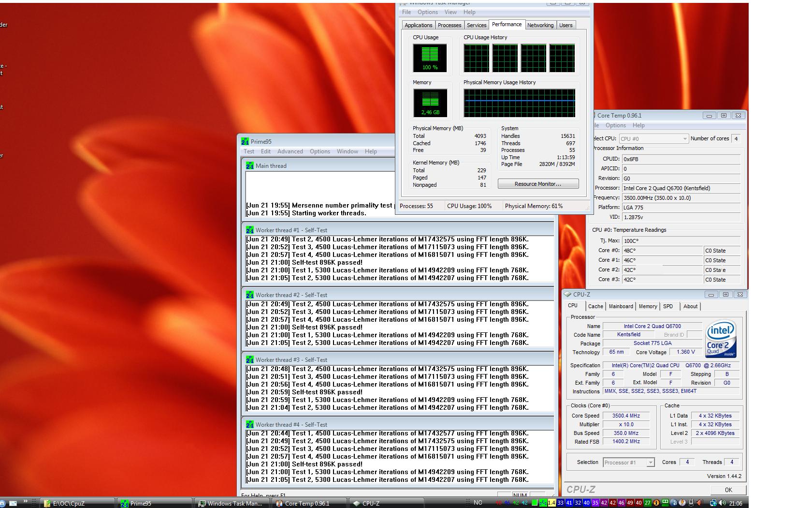Click the Number of cores field in Core Temp

point(736,138)
